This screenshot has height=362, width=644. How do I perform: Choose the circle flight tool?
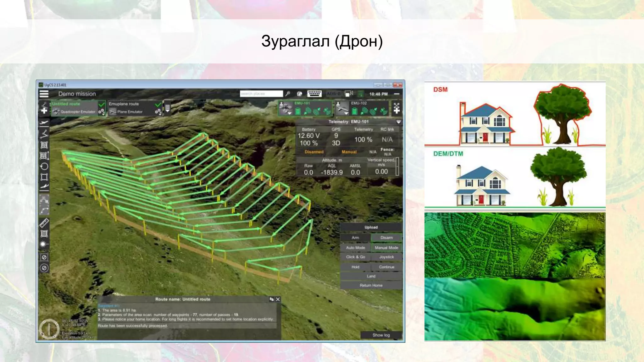(44, 166)
